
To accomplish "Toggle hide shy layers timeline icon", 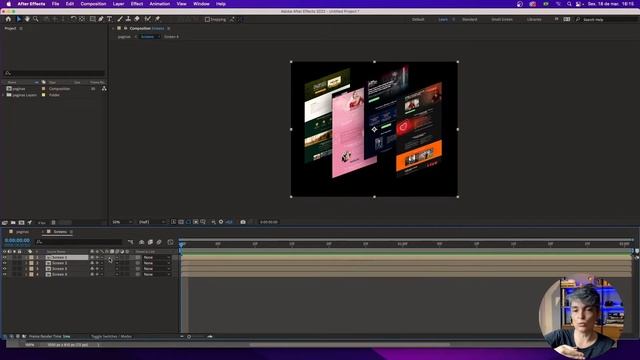I will [x=142, y=242].
